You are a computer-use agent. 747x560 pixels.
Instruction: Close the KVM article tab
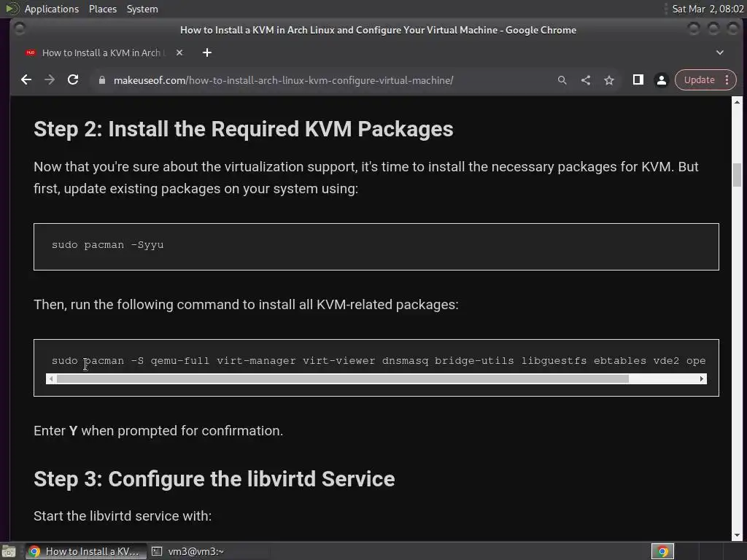pos(179,52)
